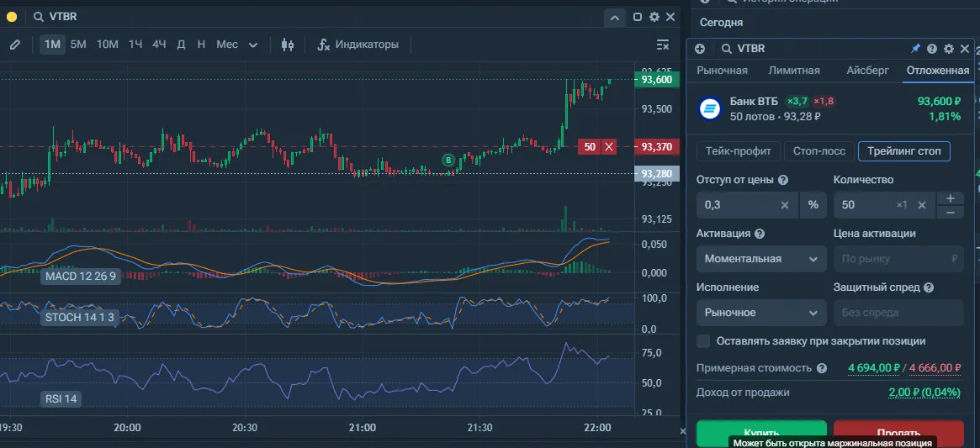Open the candlestick chart type selector
Screen dimensions: 980x448
click(288, 45)
